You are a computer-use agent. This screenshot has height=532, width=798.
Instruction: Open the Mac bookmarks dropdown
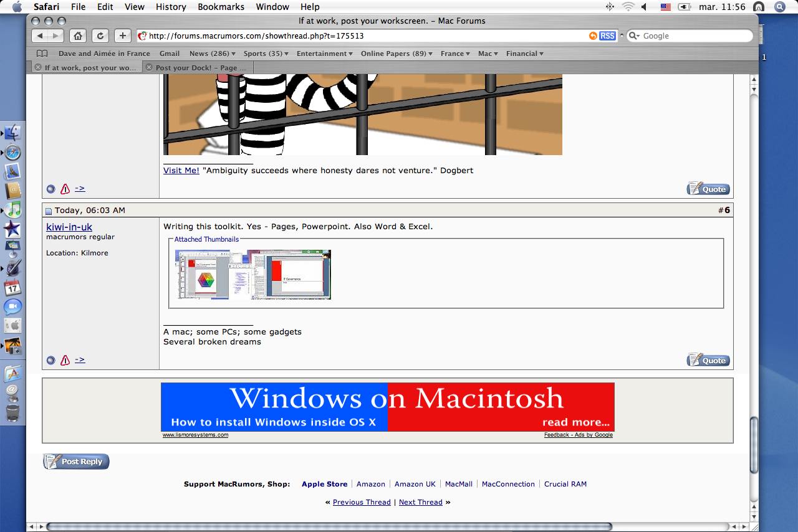(x=488, y=54)
